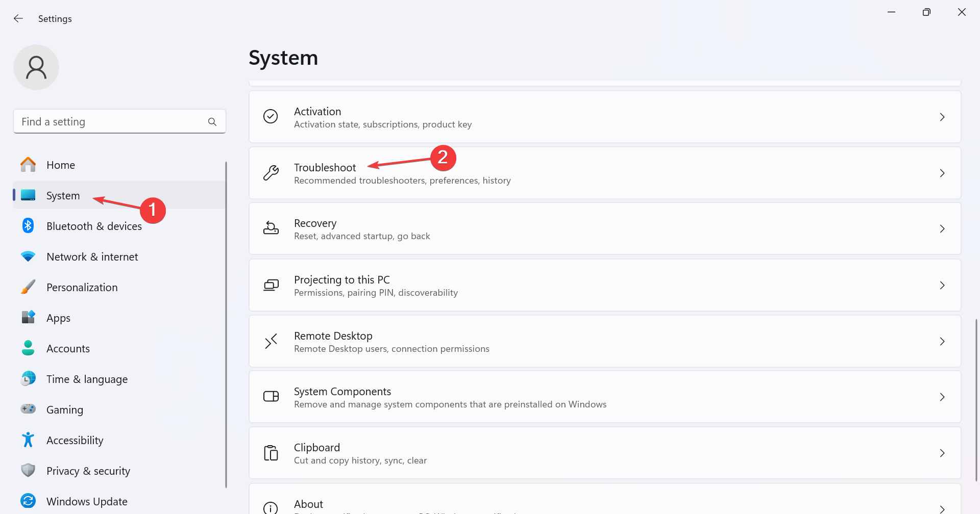
Task: Expand the System Components chevron
Action: tap(942, 397)
